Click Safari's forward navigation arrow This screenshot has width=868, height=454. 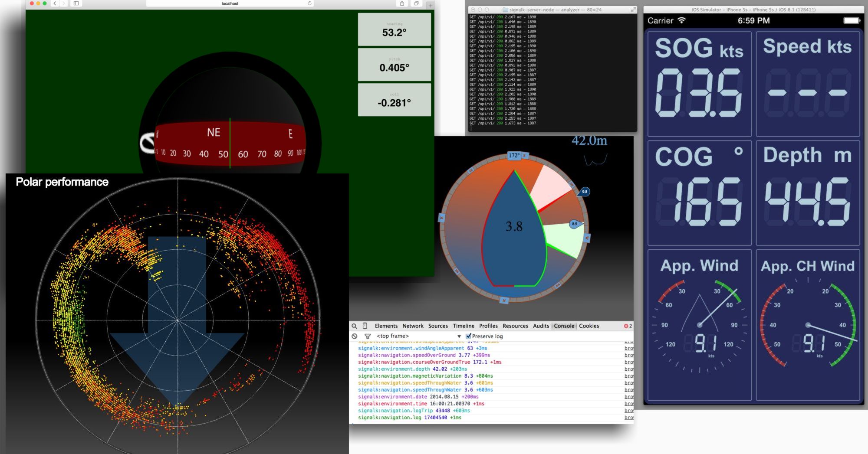(63, 3)
